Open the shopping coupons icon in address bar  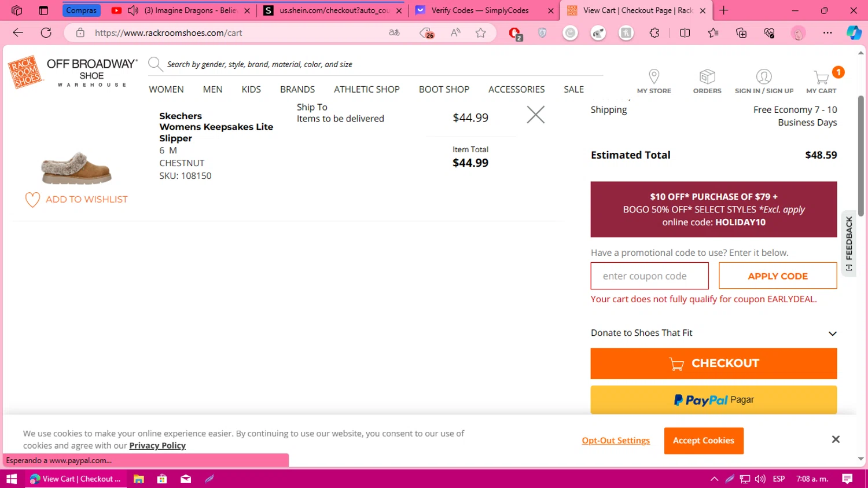tap(426, 33)
